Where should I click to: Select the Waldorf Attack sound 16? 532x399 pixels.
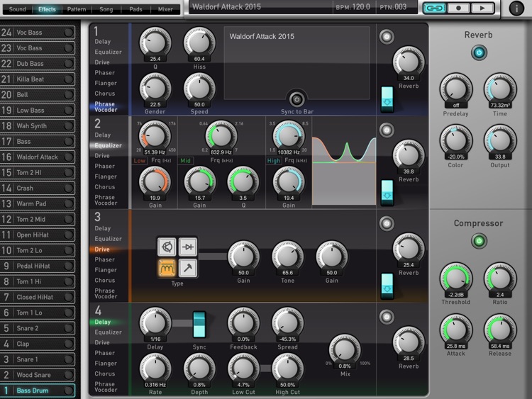coord(38,157)
